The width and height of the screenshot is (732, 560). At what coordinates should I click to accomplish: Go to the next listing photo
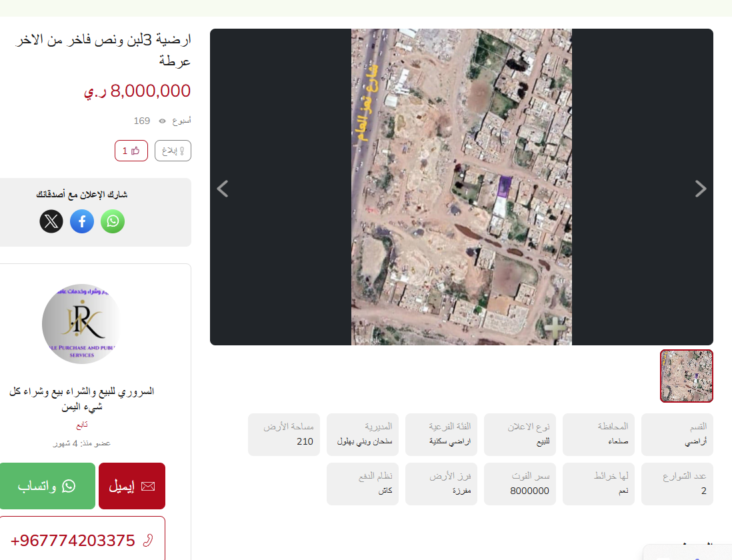[x=700, y=189]
